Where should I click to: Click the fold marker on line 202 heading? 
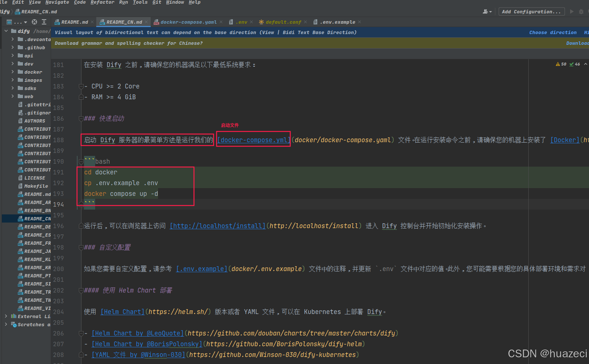click(x=81, y=291)
